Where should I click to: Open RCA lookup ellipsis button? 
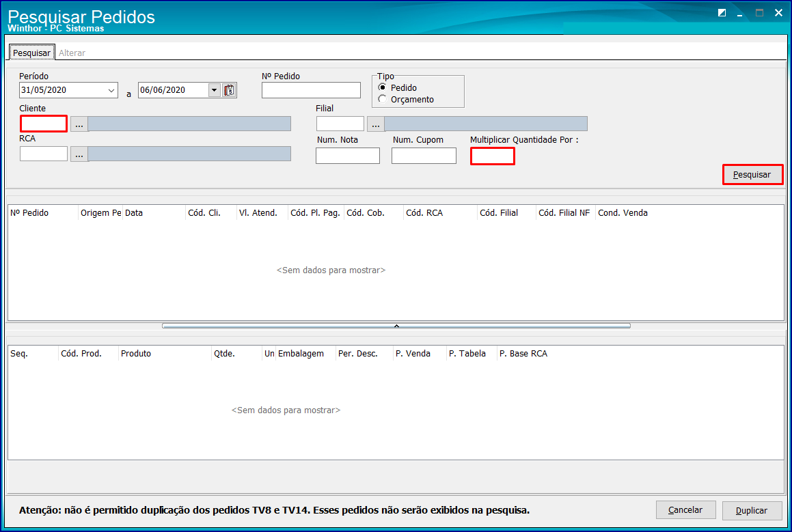[79, 154]
